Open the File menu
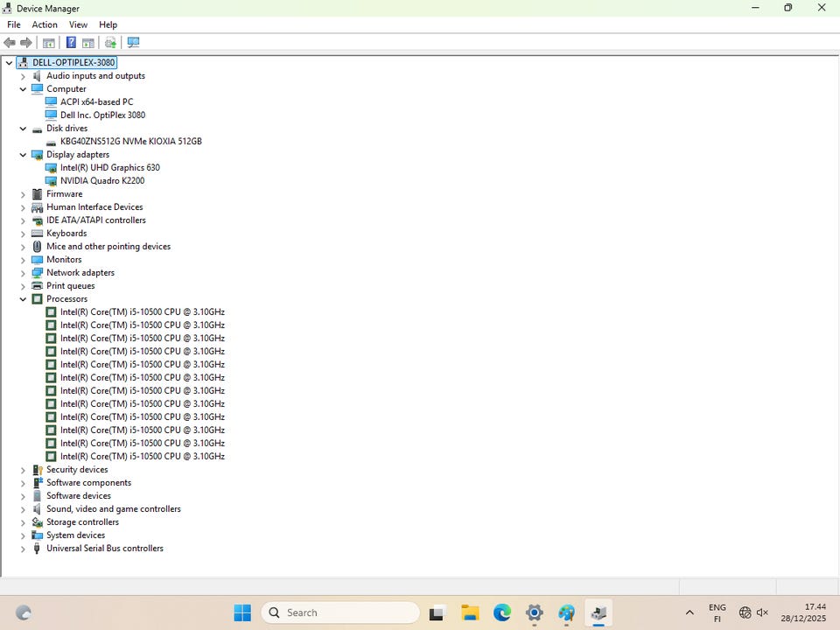The width and height of the screenshot is (840, 630). click(x=14, y=24)
